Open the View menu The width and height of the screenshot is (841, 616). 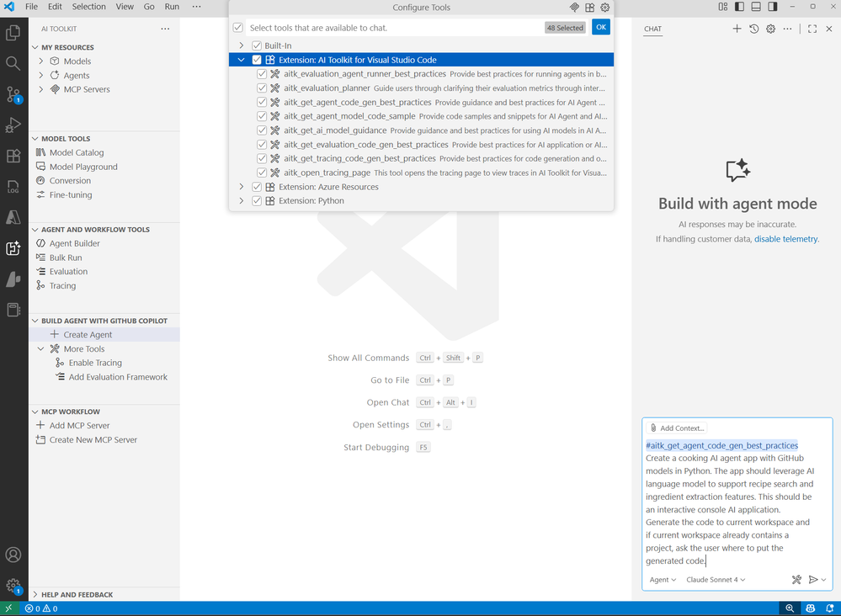point(125,7)
